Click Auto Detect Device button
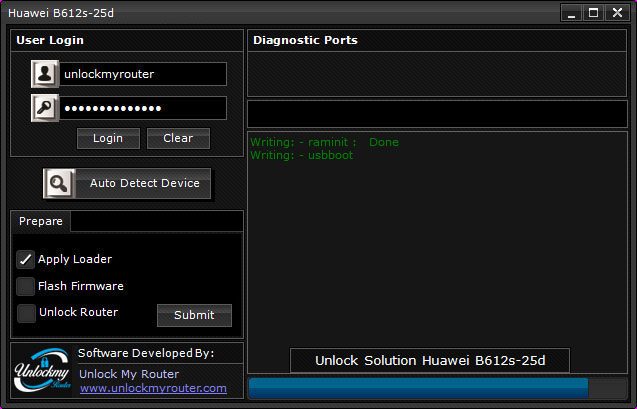This screenshot has width=637, height=409. [127, 184]
